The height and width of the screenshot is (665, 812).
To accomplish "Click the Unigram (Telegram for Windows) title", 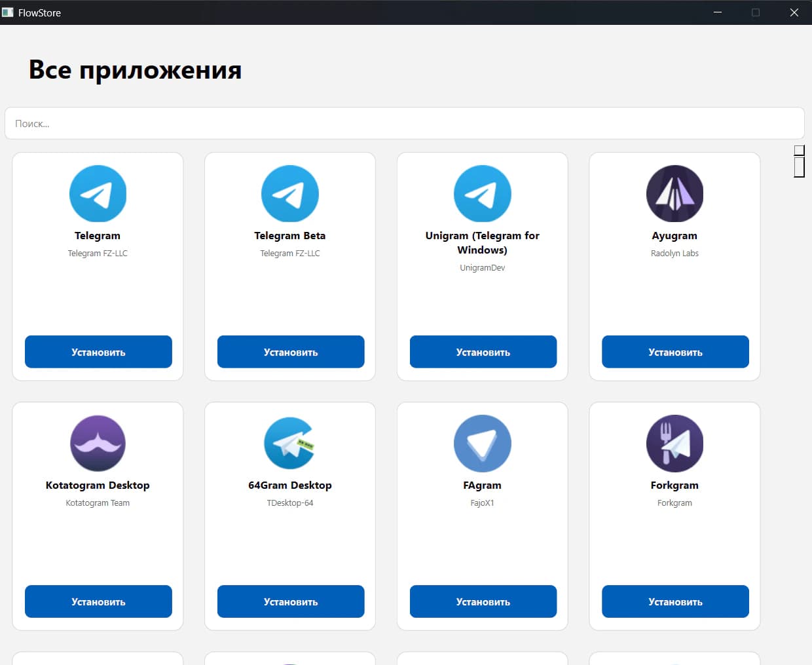I will pyautogui.click(x=483, y=243).
